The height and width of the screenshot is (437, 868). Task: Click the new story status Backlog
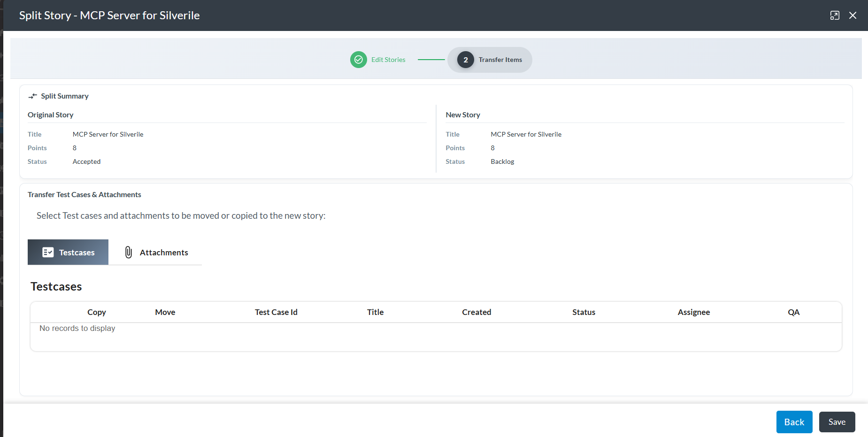502,161
